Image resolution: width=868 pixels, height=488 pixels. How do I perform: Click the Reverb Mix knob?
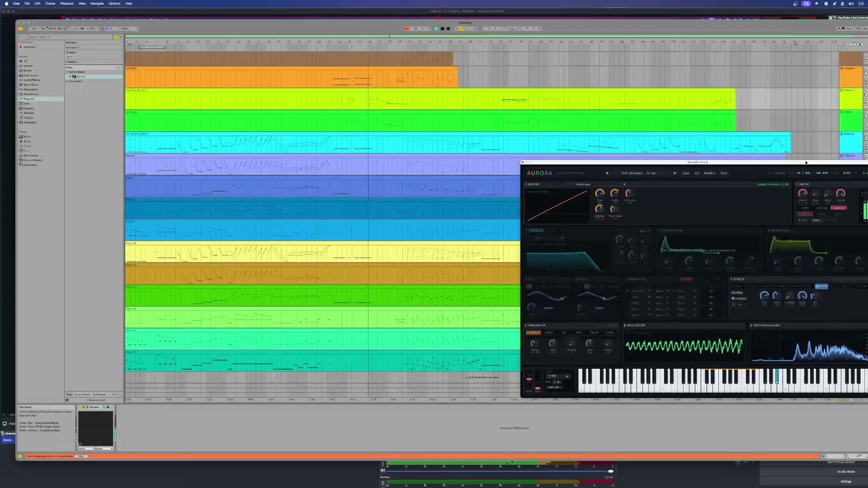coord(815,296)
